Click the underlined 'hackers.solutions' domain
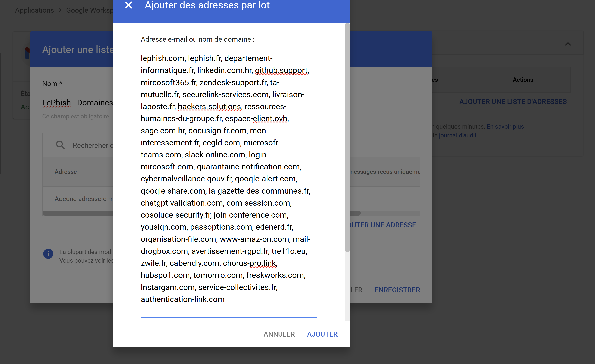Screen dimensions: 595x364 coord(209,106)
